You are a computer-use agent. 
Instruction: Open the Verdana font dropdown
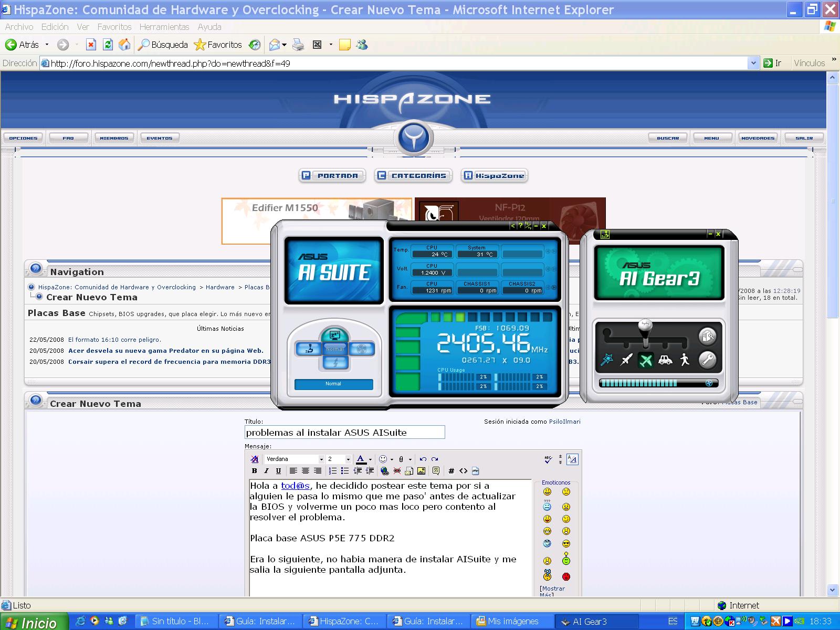click(x=321, y=459)
